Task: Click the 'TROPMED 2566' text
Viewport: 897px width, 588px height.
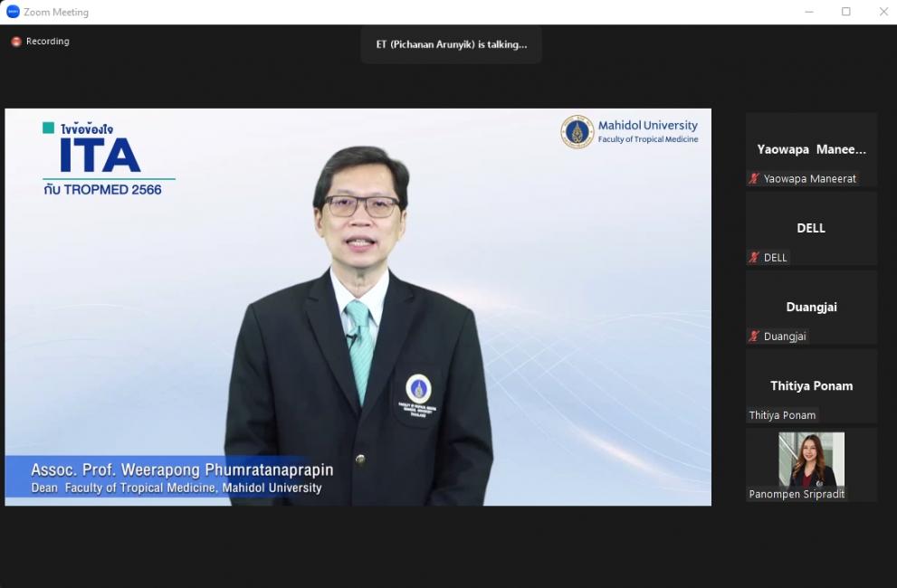Action: (x=112, y=190)
